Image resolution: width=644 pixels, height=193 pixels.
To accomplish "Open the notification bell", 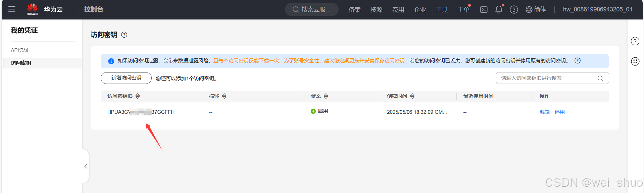I will [x=499, y=9].
